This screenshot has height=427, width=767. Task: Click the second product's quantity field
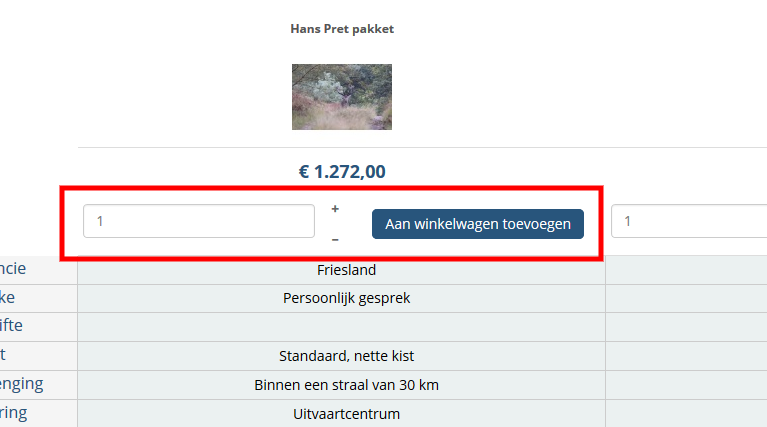(x=690, y=221)
